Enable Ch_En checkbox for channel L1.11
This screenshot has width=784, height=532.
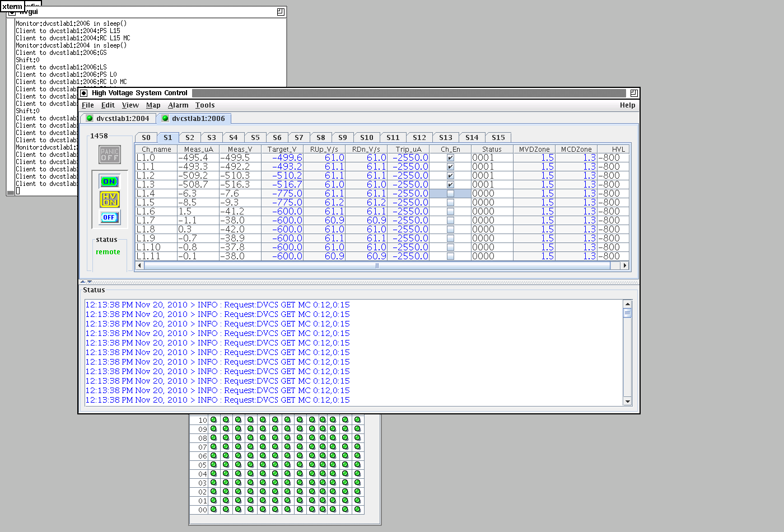coord(450,256)
